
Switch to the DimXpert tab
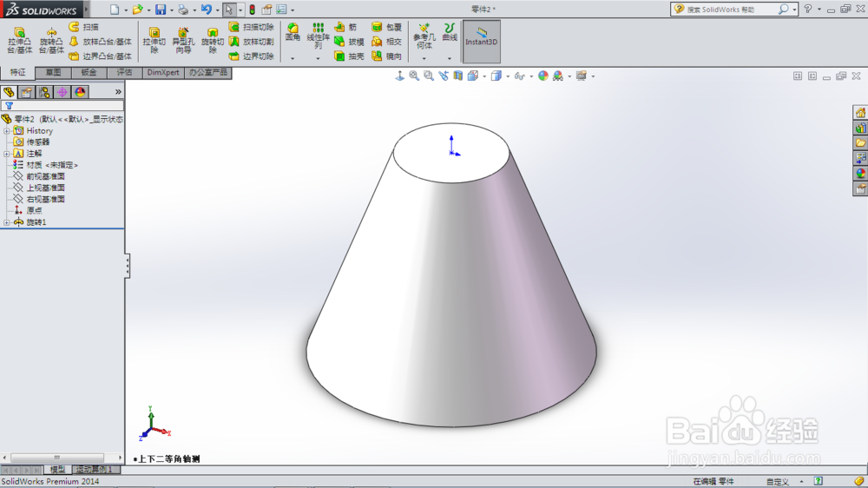(163, 73)
